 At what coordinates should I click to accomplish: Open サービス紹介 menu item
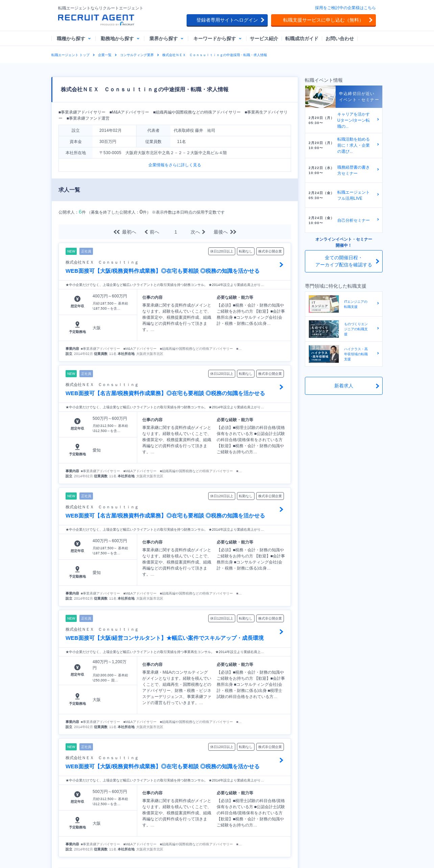(264, 39)
